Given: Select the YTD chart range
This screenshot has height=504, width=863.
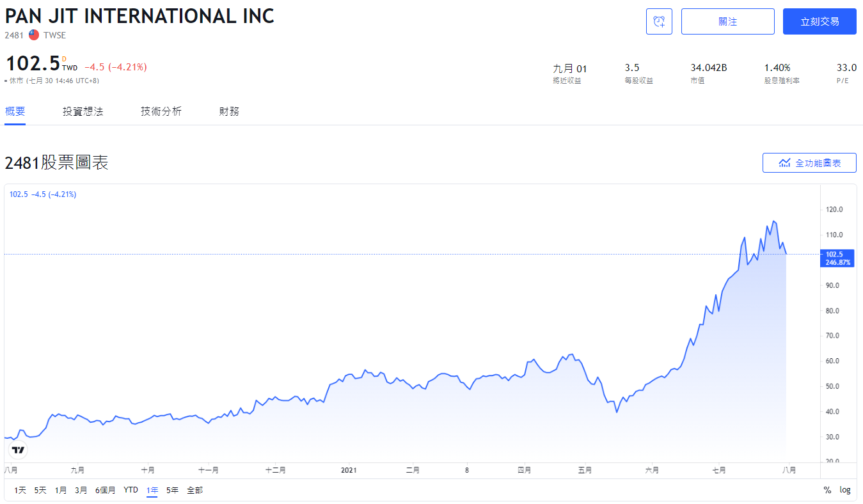Looking at the screenshot, I should [x=131, y=490].
